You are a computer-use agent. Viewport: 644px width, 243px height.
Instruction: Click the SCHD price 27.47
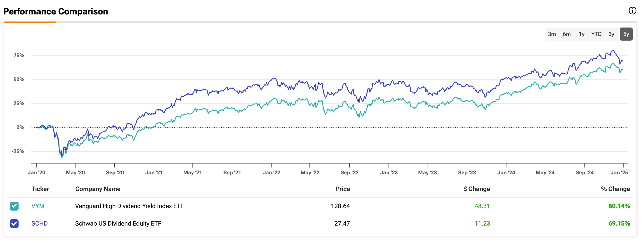coord(342,224)
